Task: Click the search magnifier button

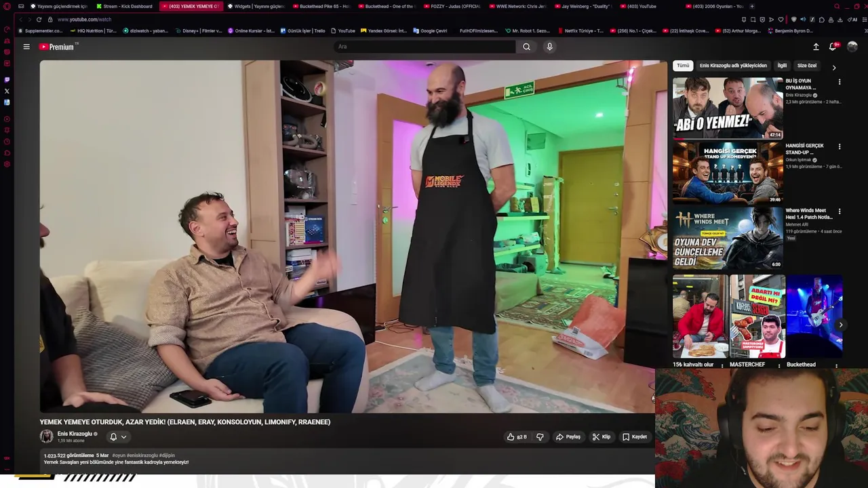Action: [x=526, y=47]
